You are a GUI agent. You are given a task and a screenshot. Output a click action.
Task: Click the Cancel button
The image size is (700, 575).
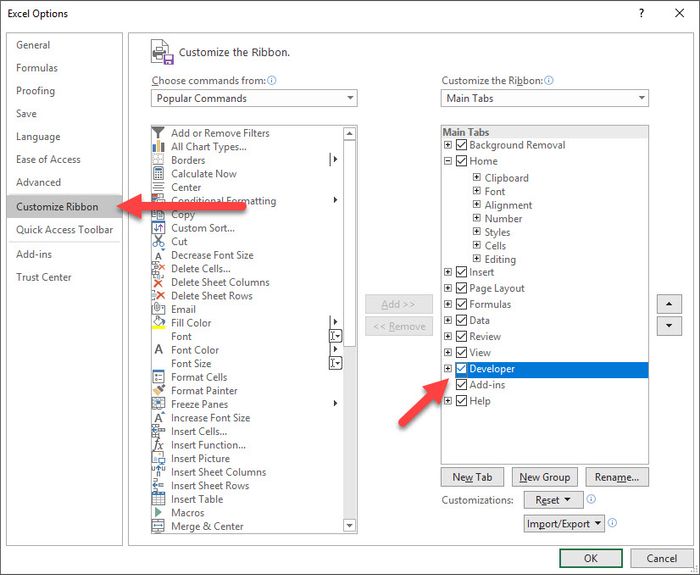662,558
